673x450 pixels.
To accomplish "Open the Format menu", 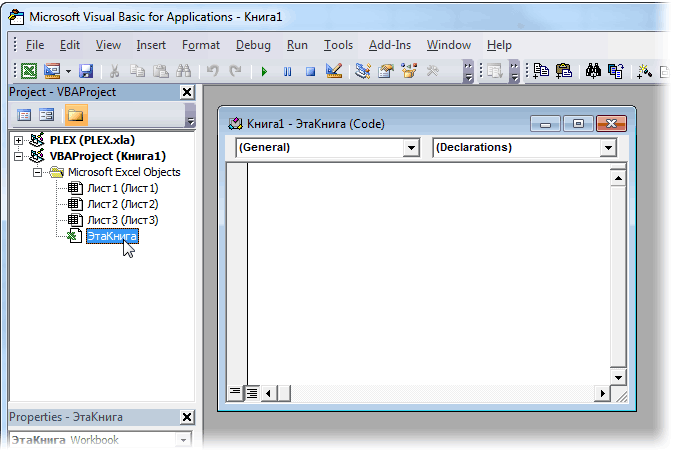I will (201, 45).
